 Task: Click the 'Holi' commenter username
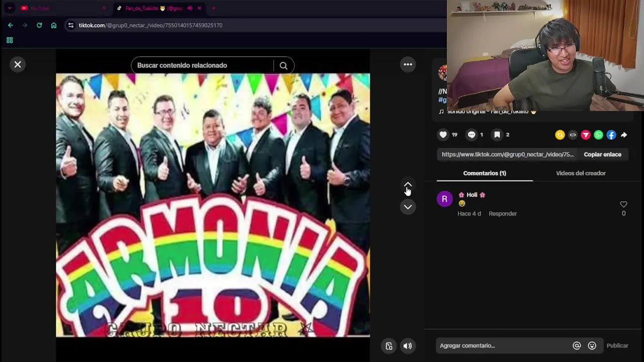pyautogui.click(x=472, y=195)
